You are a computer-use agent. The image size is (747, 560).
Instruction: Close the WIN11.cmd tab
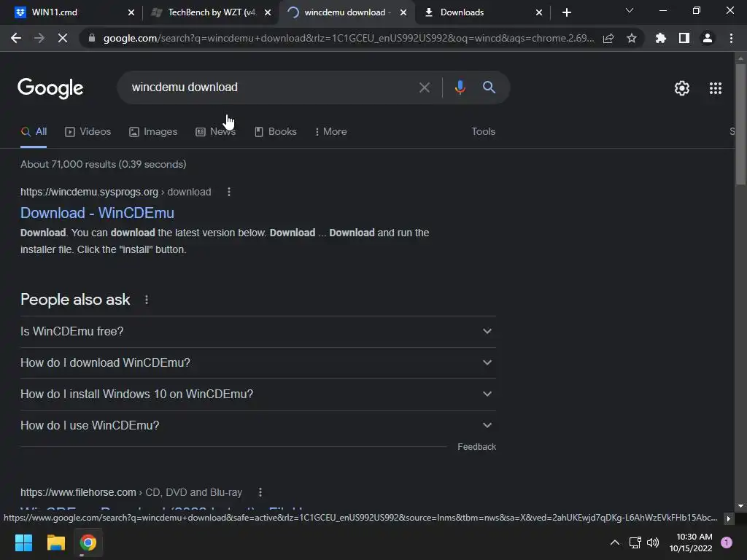pyautogui.click(x=131, y=12)
